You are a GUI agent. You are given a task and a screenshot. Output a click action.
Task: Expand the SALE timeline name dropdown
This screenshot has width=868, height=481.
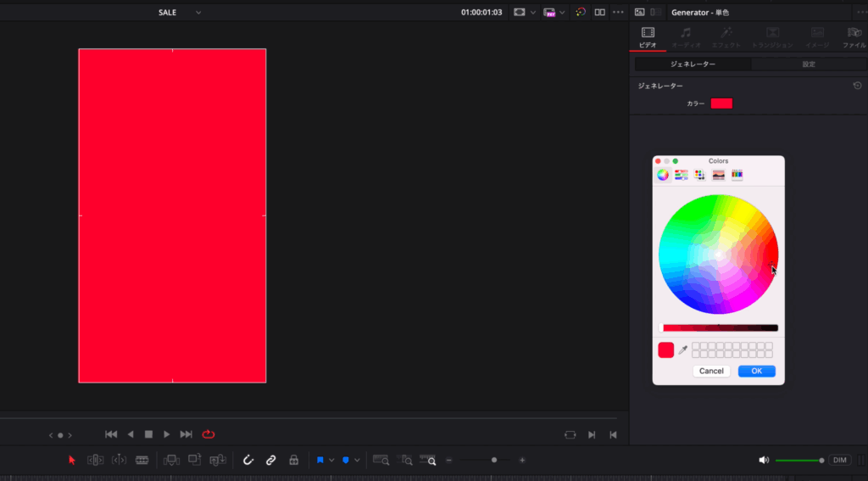click(198, 13)
